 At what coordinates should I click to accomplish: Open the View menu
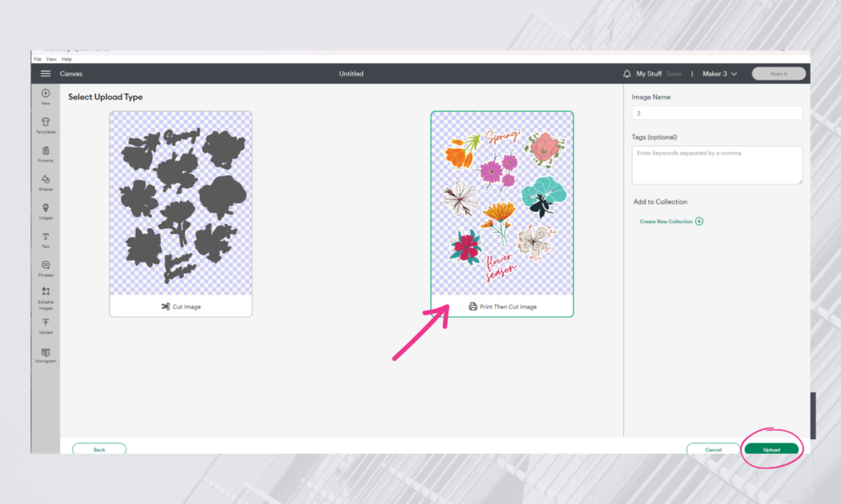[x=51, y=59]
